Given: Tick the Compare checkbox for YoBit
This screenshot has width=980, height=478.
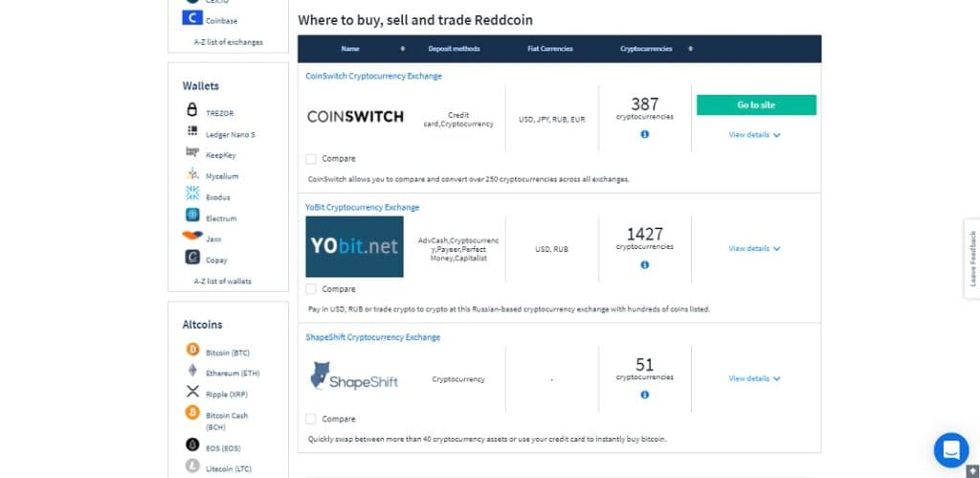Looking at the screenshot, I should 311,289.
